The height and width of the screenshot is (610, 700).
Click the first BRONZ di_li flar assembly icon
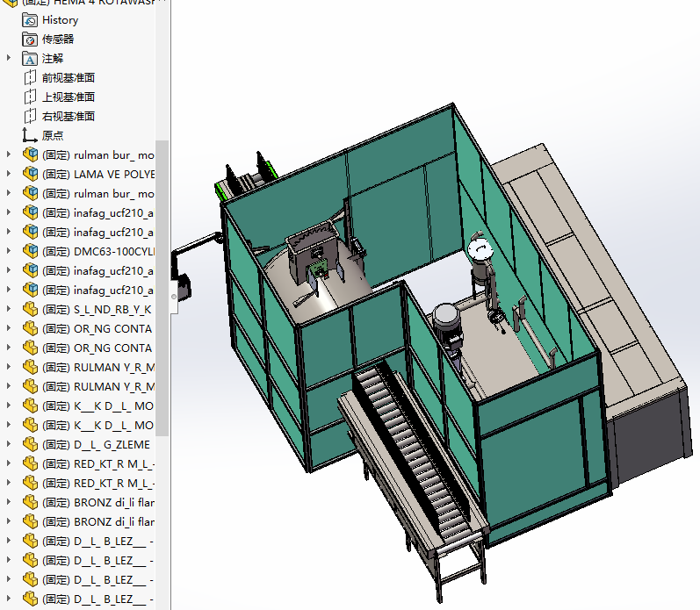[31, 502]
